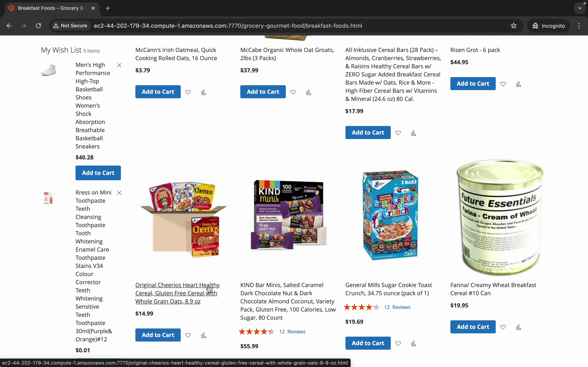Remove basketball shoes from wish list sidebar

tap(119, 65)
